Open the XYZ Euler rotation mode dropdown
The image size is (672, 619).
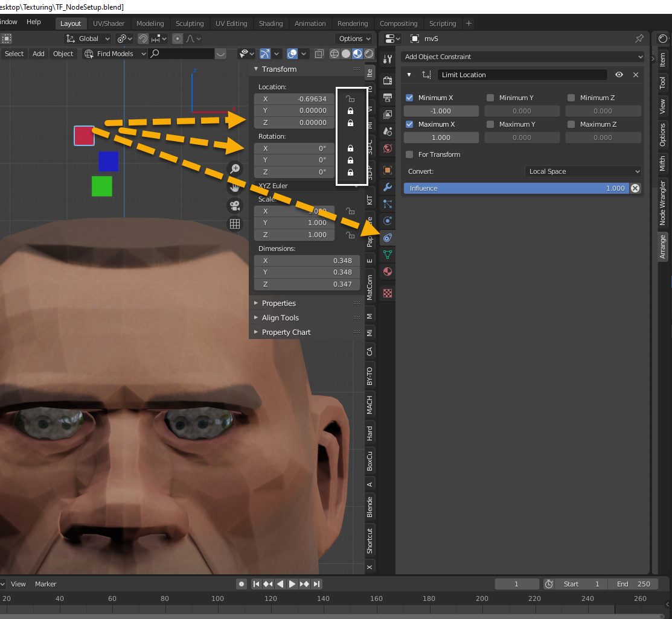coord(307,186)
